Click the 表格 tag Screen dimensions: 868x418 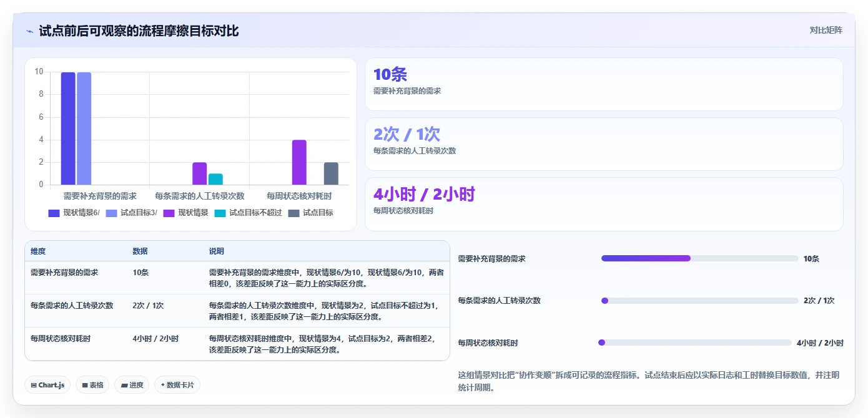coord(92,385)
